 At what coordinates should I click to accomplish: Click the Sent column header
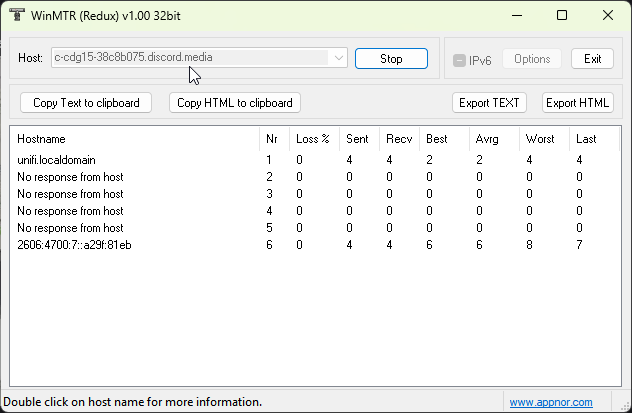point(359,139)
